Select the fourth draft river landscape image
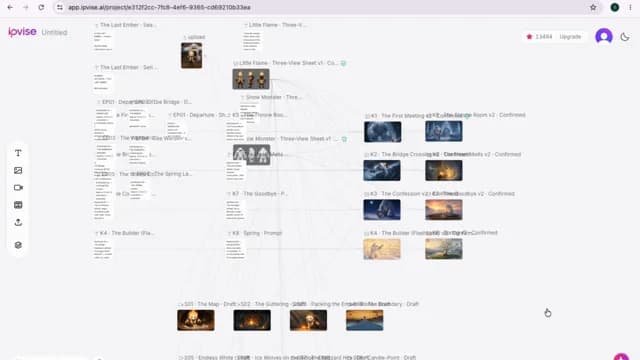640x360 pixels. tap(364, 320)
